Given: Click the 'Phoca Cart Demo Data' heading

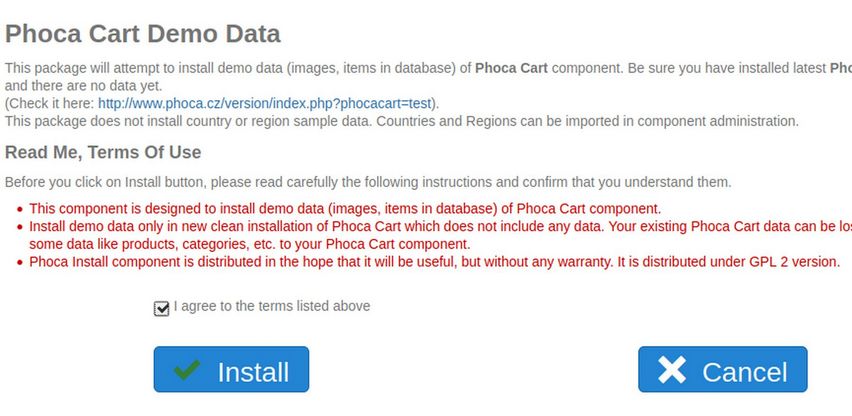Looking at the screenshot, I should pos(143,33).
